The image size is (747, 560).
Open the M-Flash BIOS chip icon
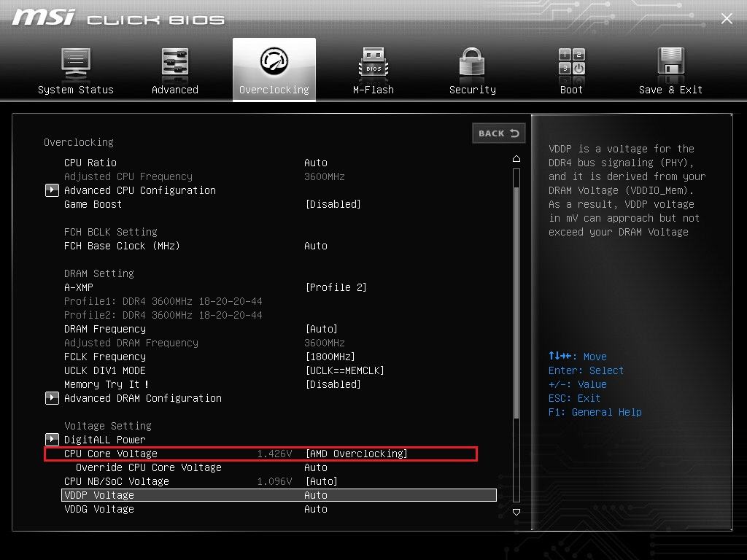point(373,63)
